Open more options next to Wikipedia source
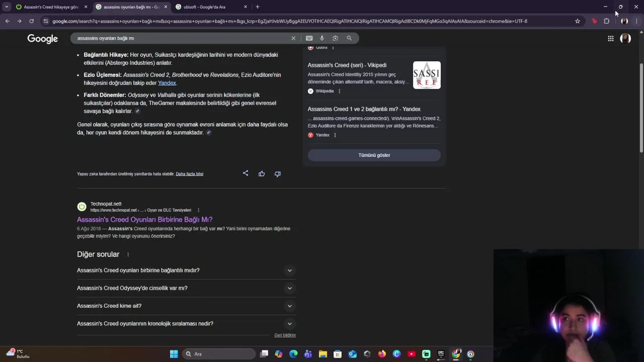 (x=339, y=91)
